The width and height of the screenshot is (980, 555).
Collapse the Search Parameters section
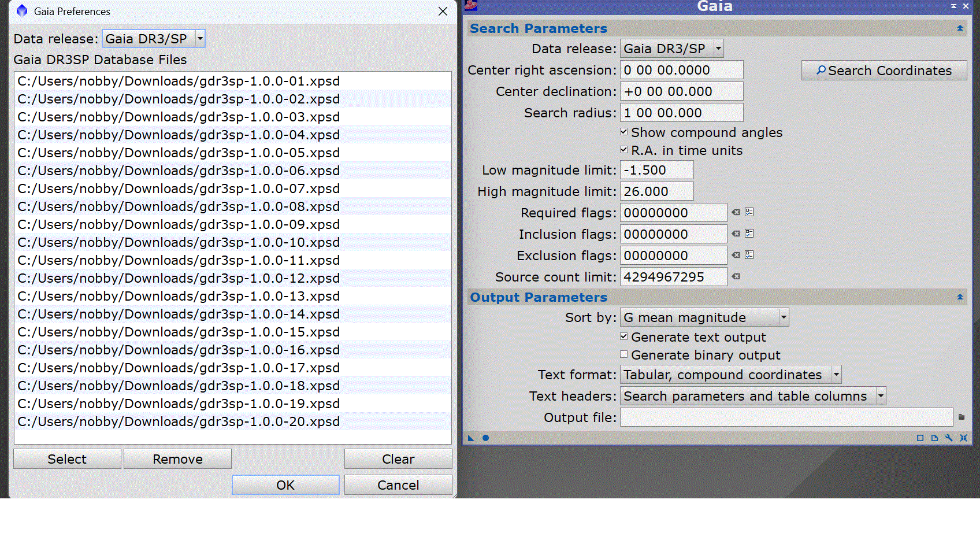(x=960, y=28)
